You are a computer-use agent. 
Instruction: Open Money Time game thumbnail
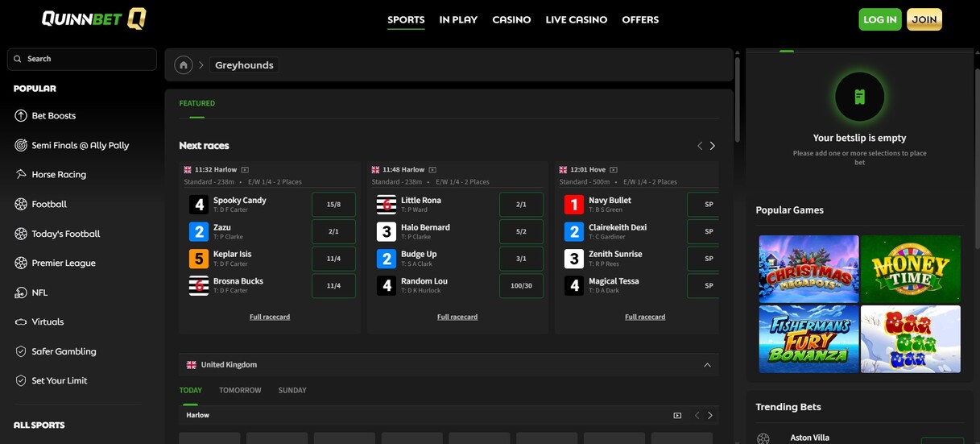pos(911,269)
